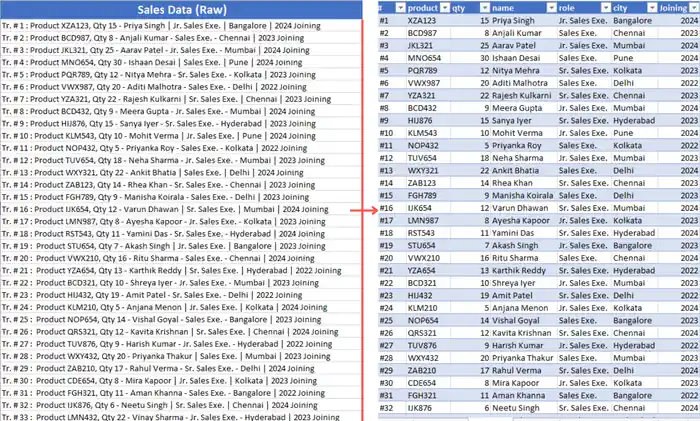The image size is (700, 421).
Task: Select raw row 'Tr. # 4 : Product MNO654'
Action: pyautogui.click(x=181, y=63)
